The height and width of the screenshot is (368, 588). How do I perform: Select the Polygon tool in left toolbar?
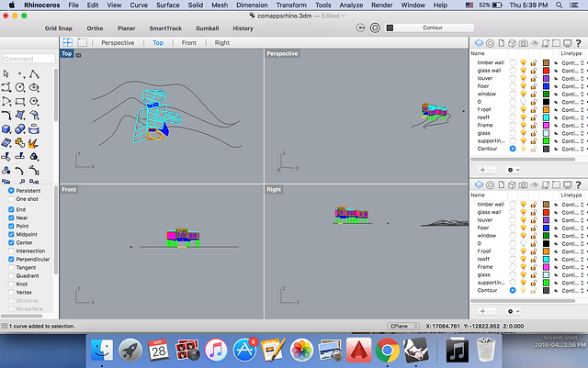click(34, 102)
